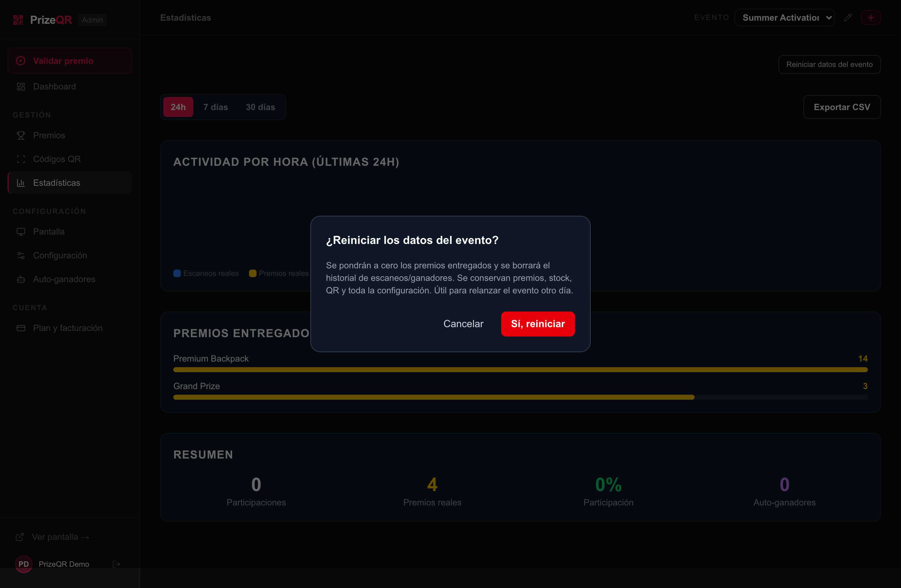This screenshot has width=901, height=588.
Task: Click the Premium Backpack count 14
Action: click(863, 359)
